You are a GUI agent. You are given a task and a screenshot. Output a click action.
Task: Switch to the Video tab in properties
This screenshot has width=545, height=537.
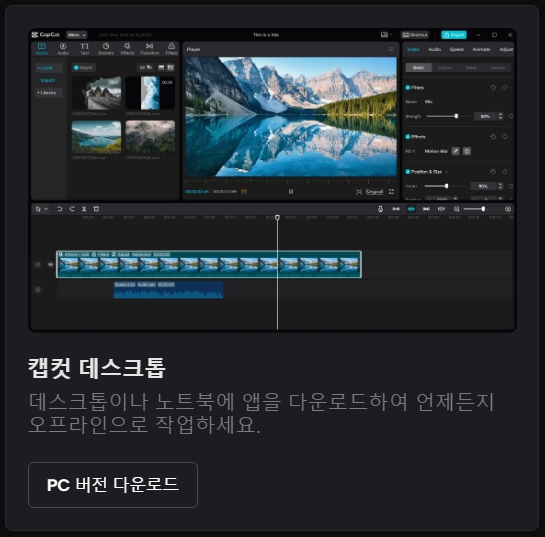point(413,49)
